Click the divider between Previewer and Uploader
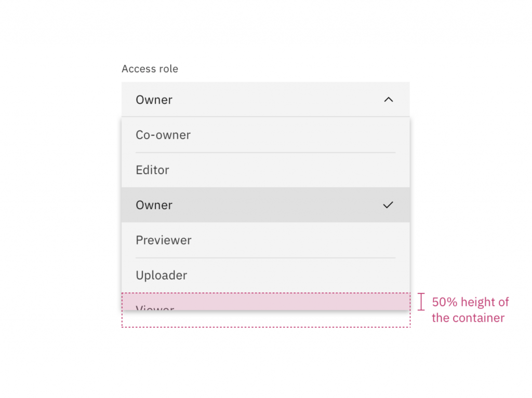The height and width of the screenshot is (398, 532). [x=265, y=258]
